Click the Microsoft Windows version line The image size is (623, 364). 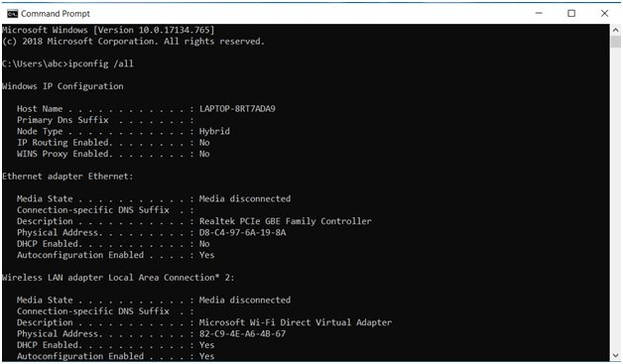pos(108,30)
